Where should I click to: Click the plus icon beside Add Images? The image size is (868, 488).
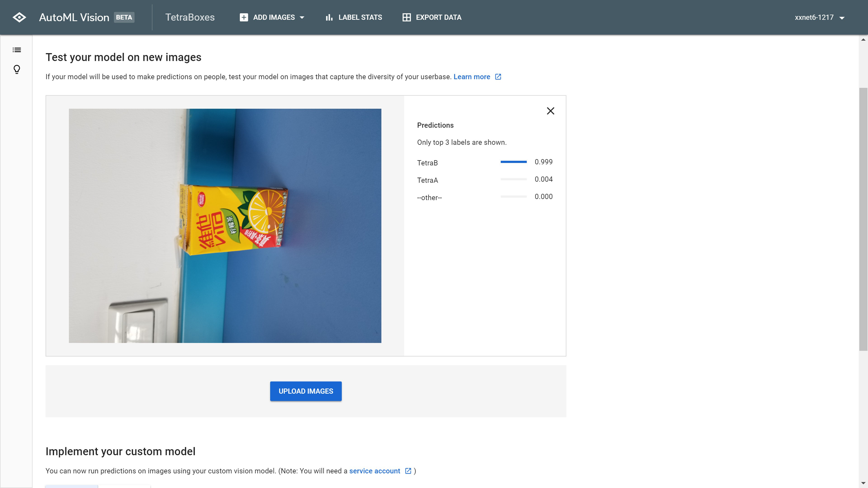(244, 17)
